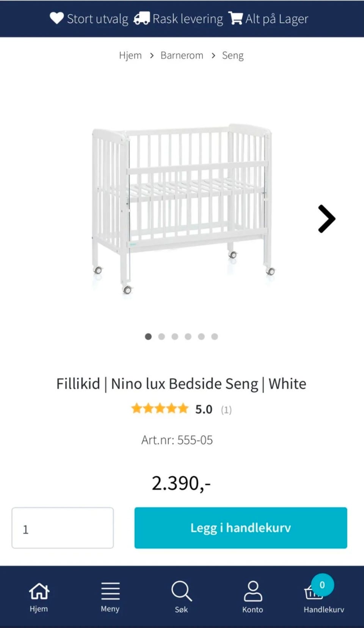This screenshot has height=628, width=364.
Task: Tap the delivery truck icon
Action: tap(141, 18)
